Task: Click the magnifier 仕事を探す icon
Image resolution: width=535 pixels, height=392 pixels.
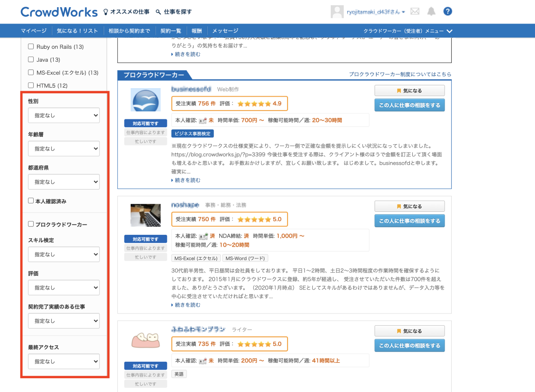Action: (x=158, y=12)
